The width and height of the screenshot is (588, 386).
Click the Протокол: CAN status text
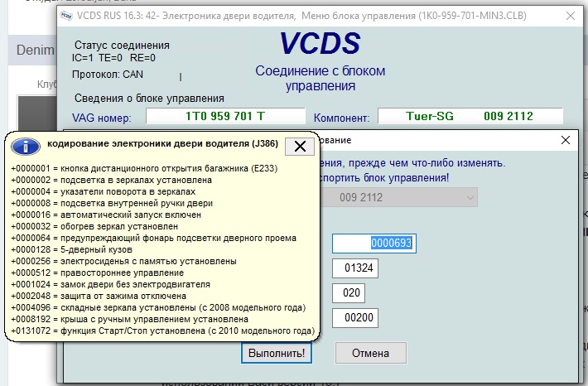(x=108, y=75)
